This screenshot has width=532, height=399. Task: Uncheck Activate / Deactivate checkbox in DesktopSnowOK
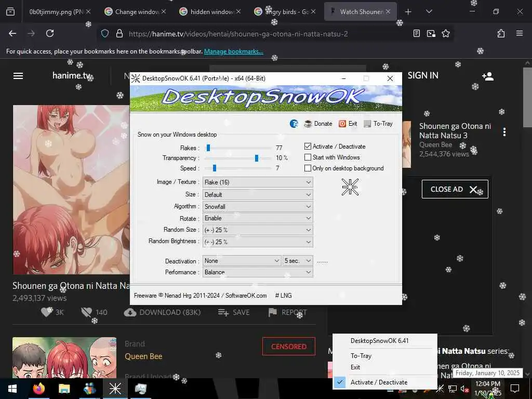(308, 146)
